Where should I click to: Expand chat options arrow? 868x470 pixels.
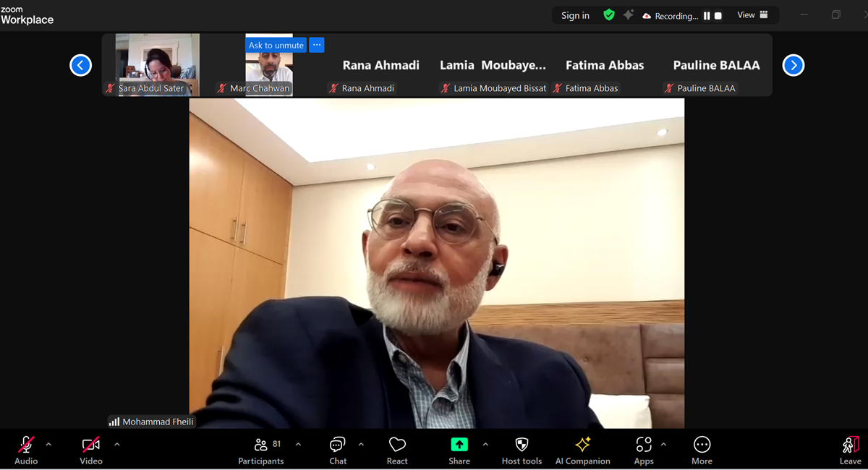coord(361,444)
